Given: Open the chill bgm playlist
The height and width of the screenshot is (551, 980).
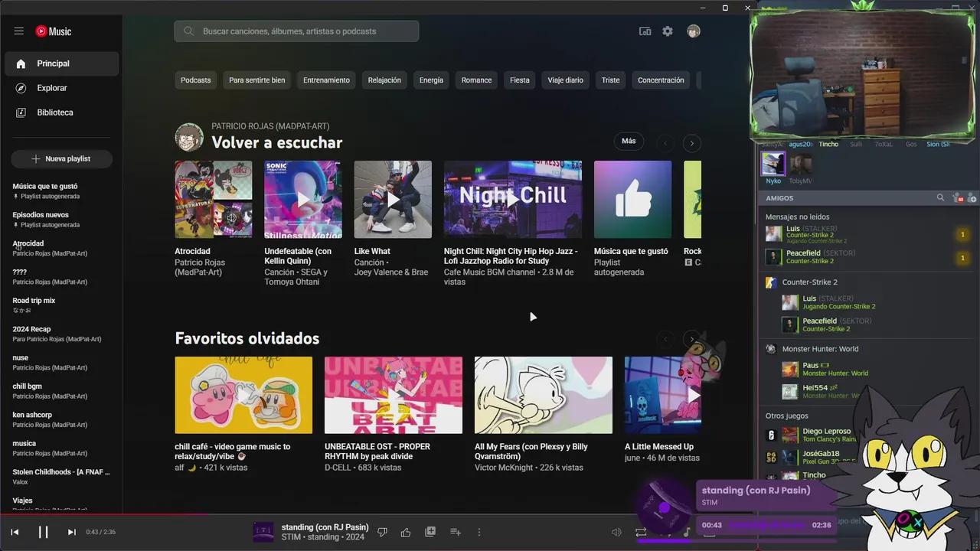Looking at the screenshot, I should 61,391.
